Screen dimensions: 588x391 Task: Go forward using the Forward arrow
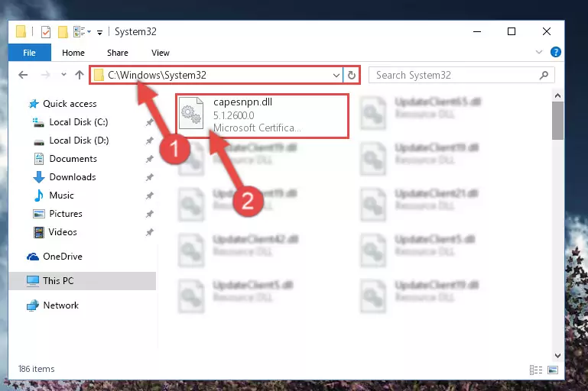(x=45, y=75)
